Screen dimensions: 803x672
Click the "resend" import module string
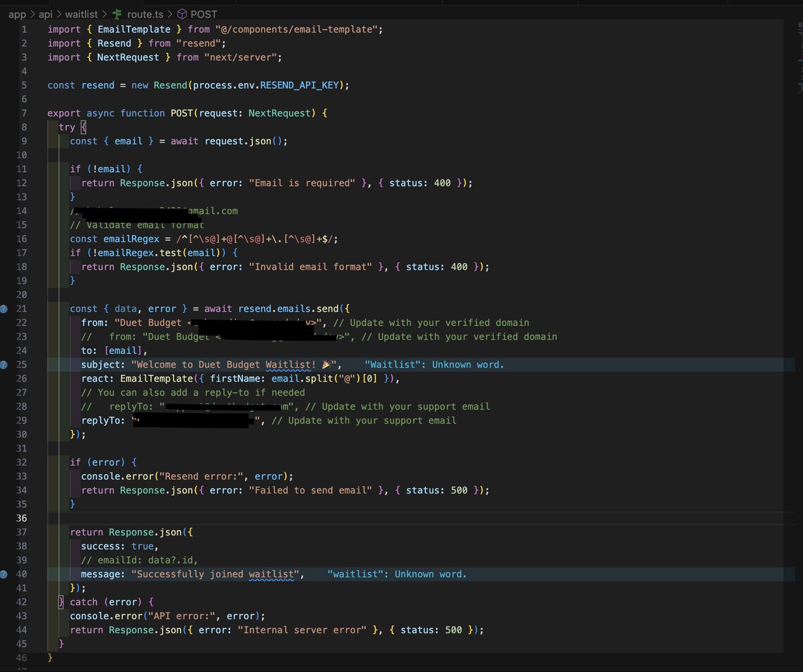pos(199,44)
